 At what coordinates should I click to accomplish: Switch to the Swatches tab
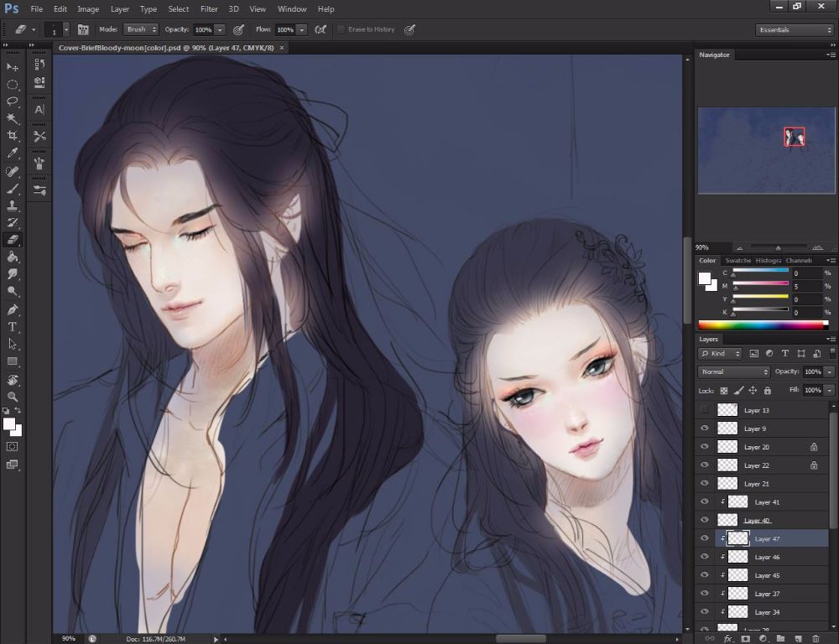[x=737, y=261]
